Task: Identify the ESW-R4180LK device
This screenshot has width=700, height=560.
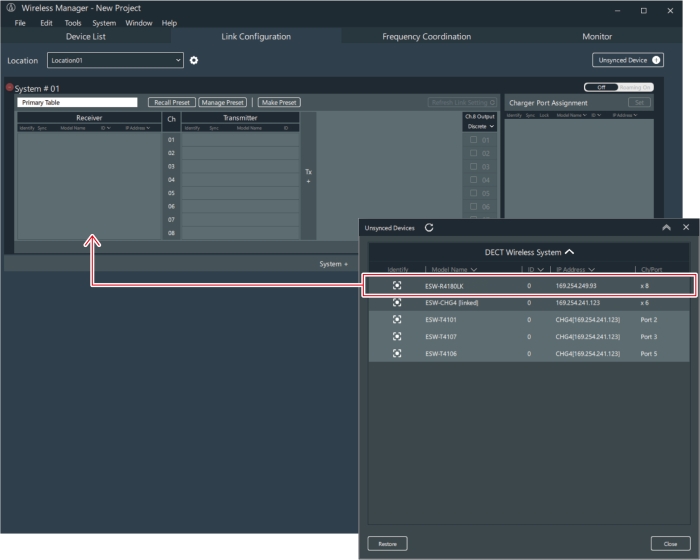Action: point(397,285)
